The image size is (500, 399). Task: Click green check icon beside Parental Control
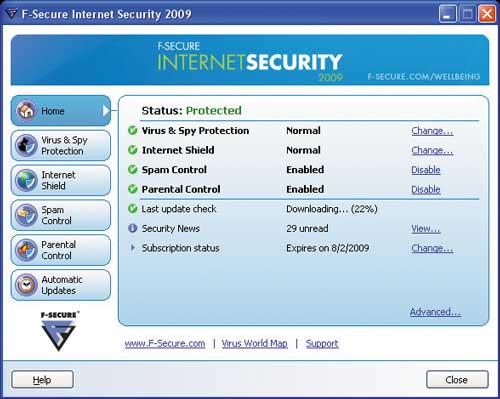(x=133, y=189)
